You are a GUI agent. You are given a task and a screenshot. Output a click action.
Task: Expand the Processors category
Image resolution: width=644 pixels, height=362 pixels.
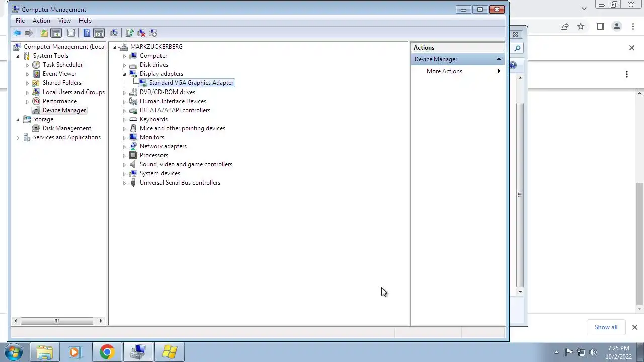124,155
